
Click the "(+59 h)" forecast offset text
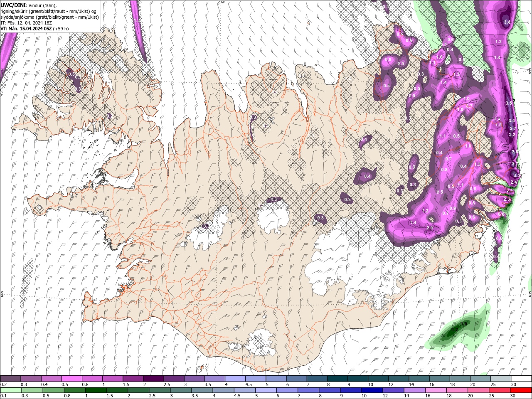point(60,29)
